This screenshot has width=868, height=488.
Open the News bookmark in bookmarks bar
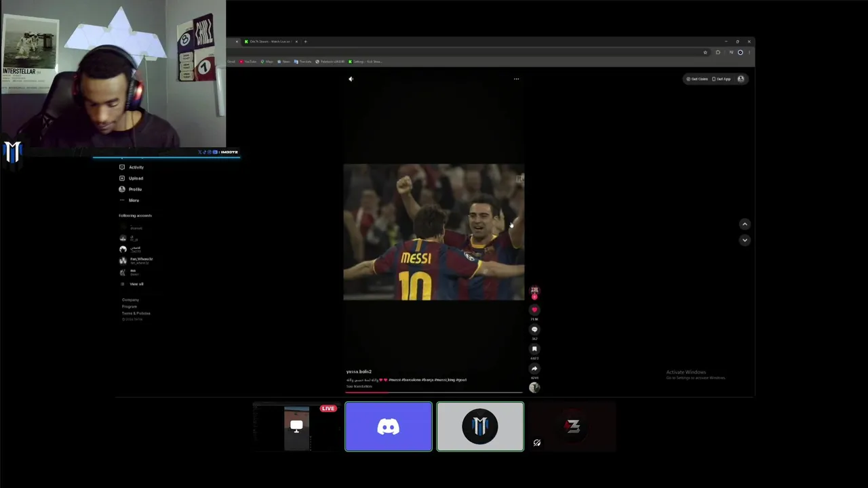283,62
